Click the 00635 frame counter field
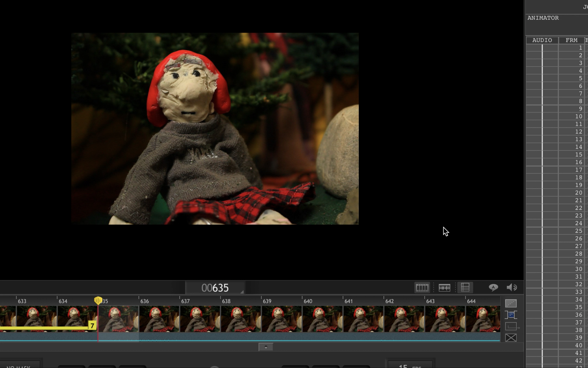The height and width of the screenshot is (368, 588). coord(215,288)
